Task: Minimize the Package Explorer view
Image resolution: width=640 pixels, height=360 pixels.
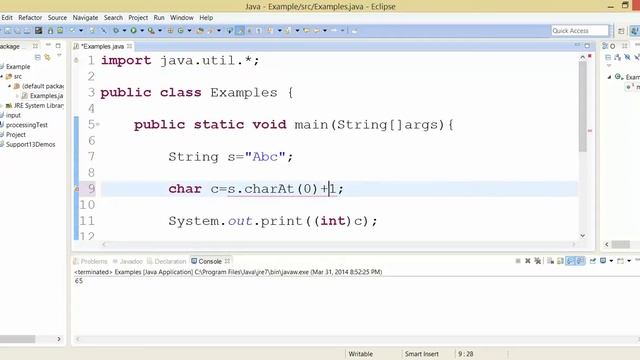Action: pos(48,45)
